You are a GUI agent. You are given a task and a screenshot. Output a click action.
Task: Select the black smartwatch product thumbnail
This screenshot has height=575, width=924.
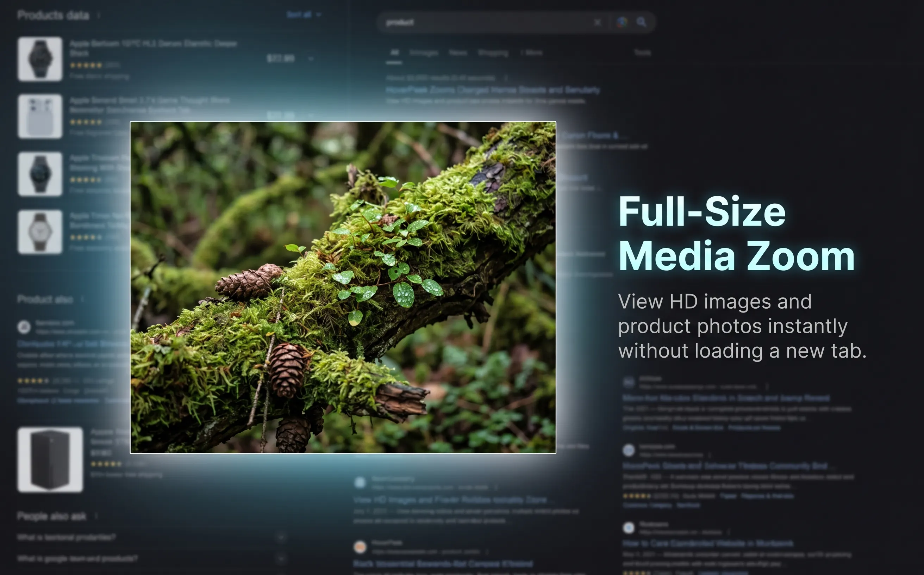point(40,59)
